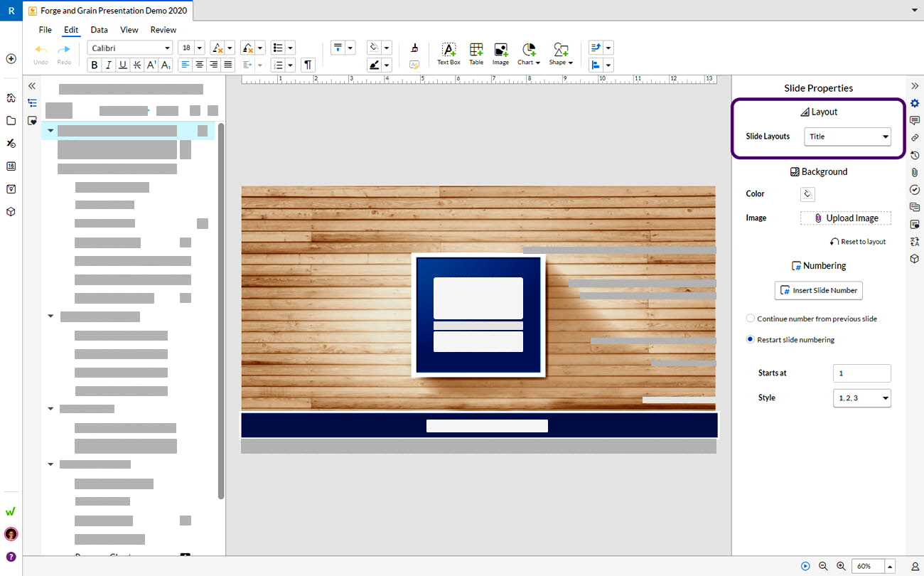Viewport: 924px width, 576px height.
Task: Open the Review menu
Action: point(163,30)
